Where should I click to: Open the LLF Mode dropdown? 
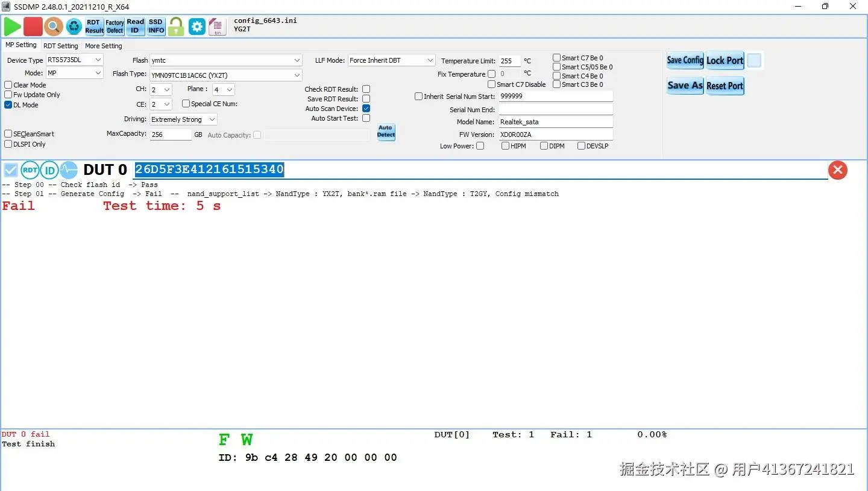click(392, 60)
